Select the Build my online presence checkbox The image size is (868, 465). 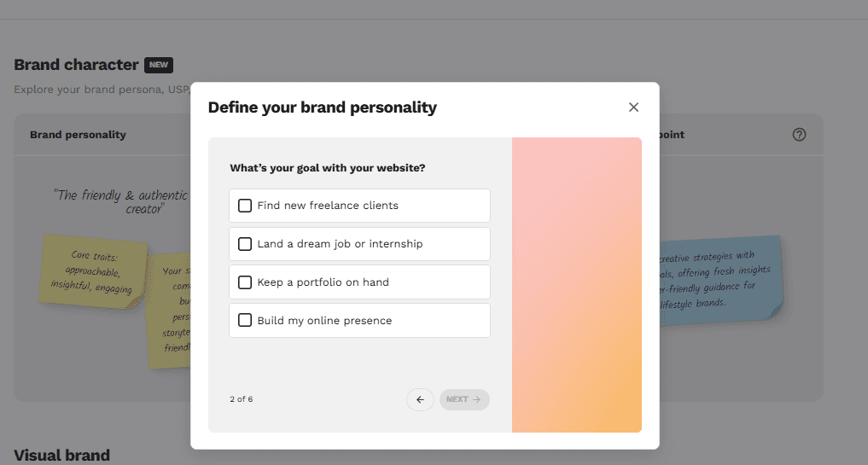pyautogui.click(x=245, y=321)
